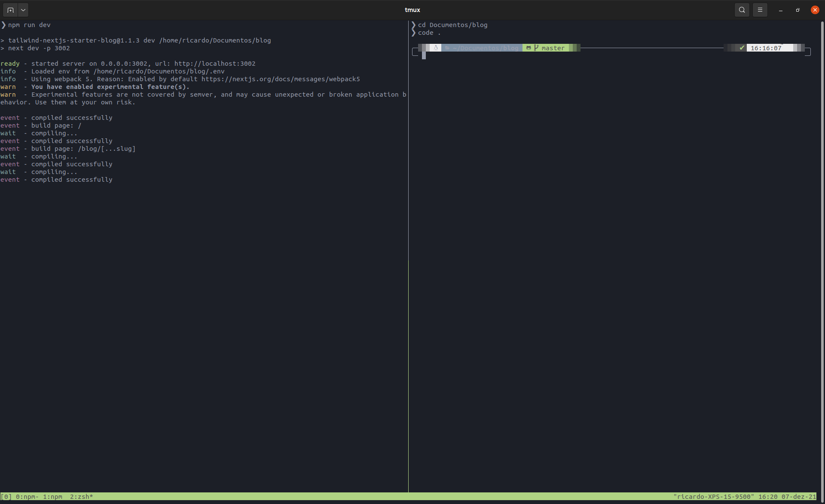Switch to tmux window 0:npm-

tap(27, 497)
